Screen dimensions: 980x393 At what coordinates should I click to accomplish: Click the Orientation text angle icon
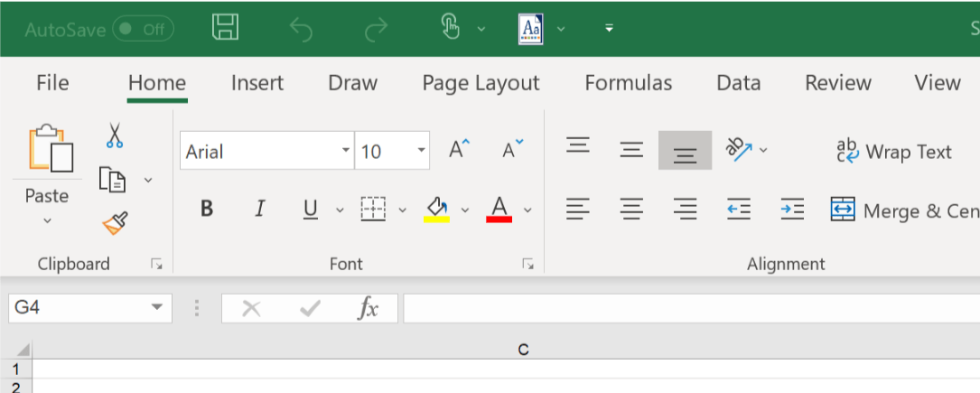pos(739,149)
